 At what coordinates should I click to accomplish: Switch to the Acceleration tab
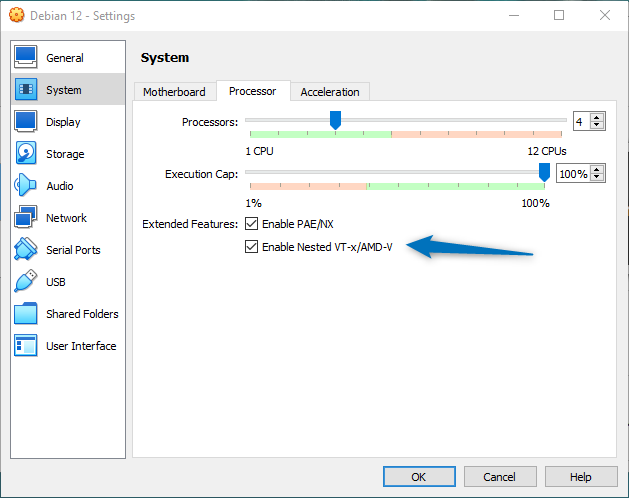click(330, 92)
